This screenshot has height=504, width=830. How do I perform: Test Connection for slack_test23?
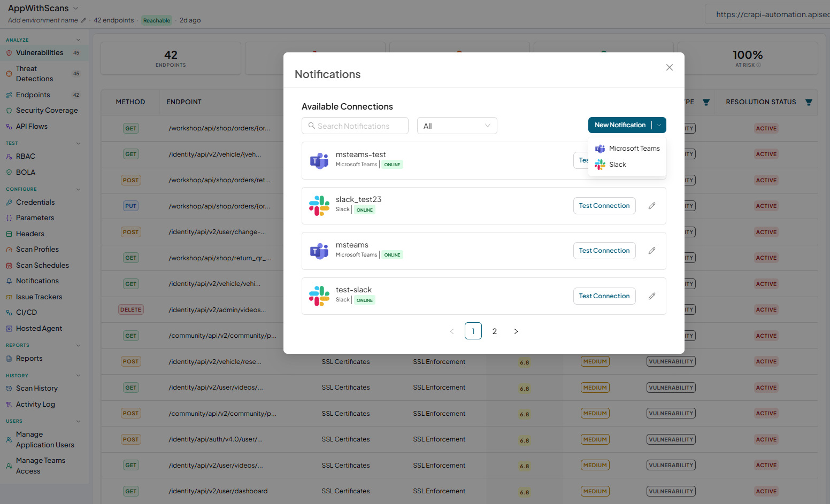click(604, 206)
